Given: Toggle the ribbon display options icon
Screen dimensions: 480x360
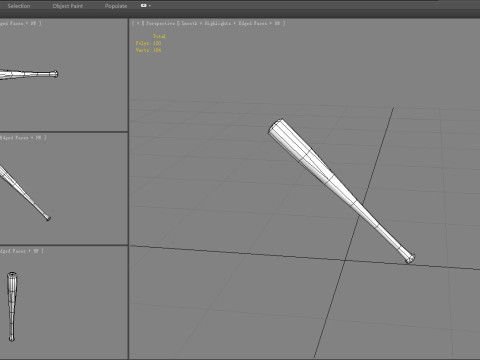Looking at the screenshot, I should (x=143, y=6).
